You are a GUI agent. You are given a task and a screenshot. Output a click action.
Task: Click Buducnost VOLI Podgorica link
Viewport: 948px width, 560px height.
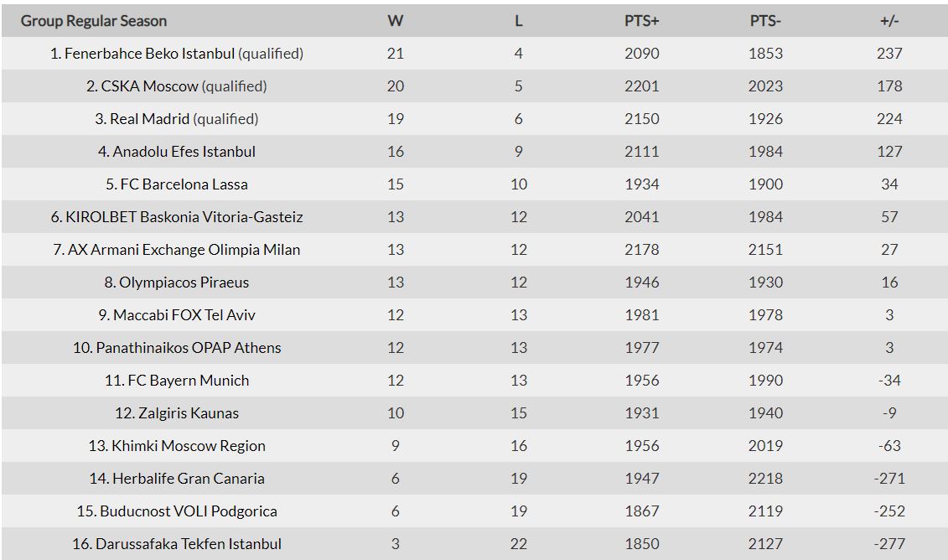pyautogui.click(x=188, y=511)
